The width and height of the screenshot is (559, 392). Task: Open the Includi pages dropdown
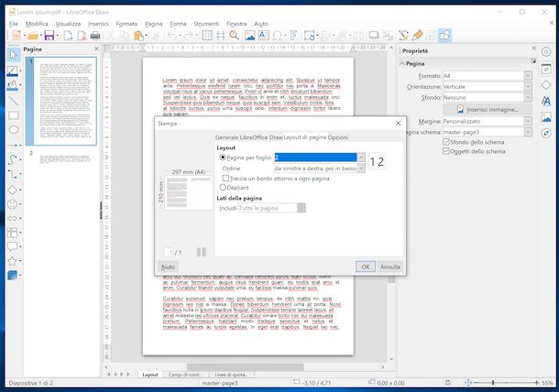[x=301, y=208]
